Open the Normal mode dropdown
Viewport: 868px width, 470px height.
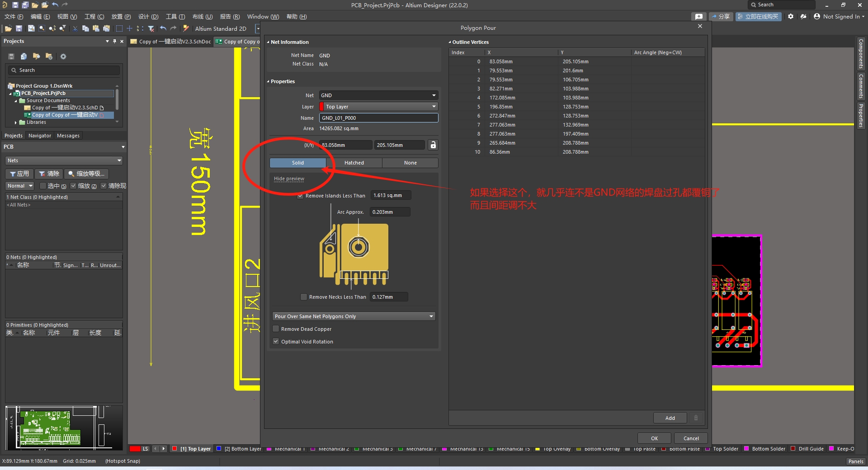[x=20, y=186]
